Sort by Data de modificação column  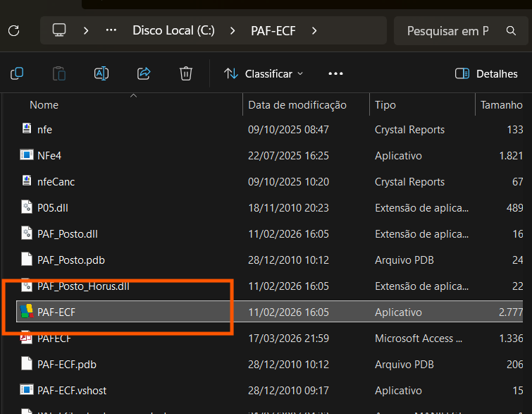(297, 105)
